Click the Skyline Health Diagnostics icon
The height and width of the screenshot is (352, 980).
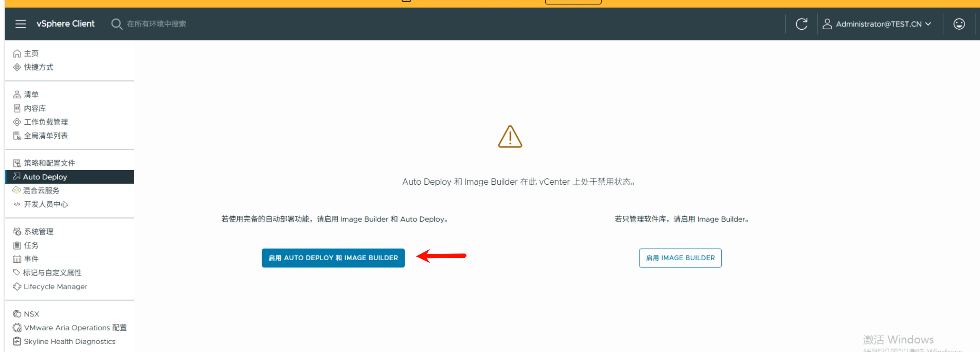17,341
